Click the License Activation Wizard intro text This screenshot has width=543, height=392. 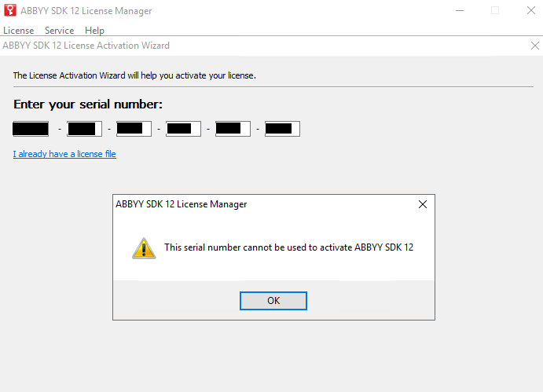click(x=134, y=75)
